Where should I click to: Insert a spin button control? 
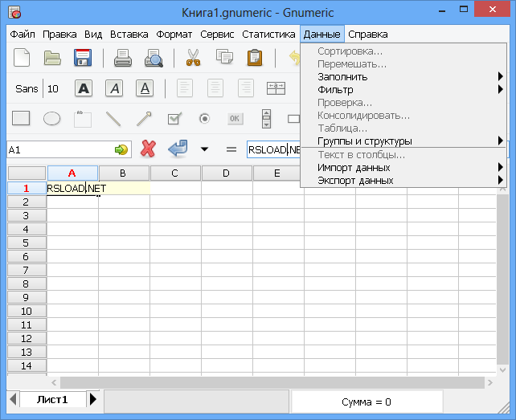click(266, 119)
